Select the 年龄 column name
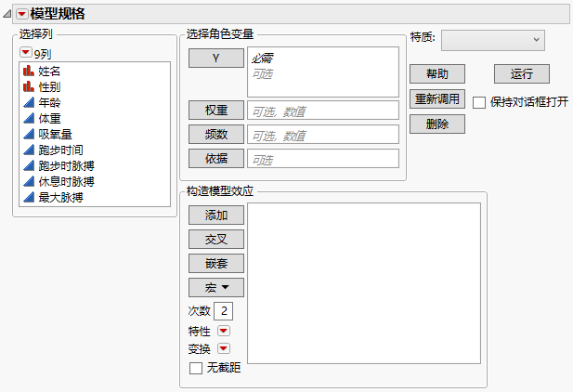The height and width of the screenshot is (392, 573). pos(49,103)
